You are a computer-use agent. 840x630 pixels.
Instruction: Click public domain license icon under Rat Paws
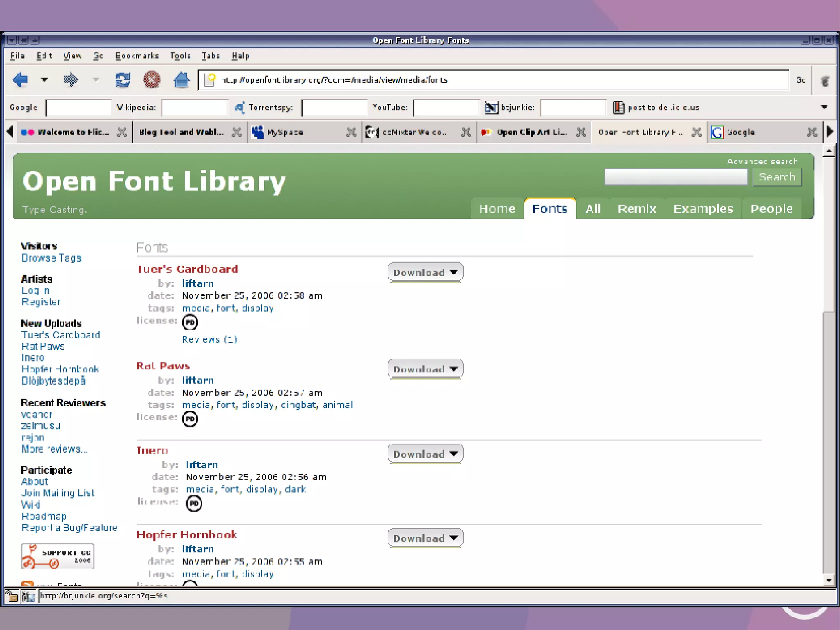(x=189, y=419)
